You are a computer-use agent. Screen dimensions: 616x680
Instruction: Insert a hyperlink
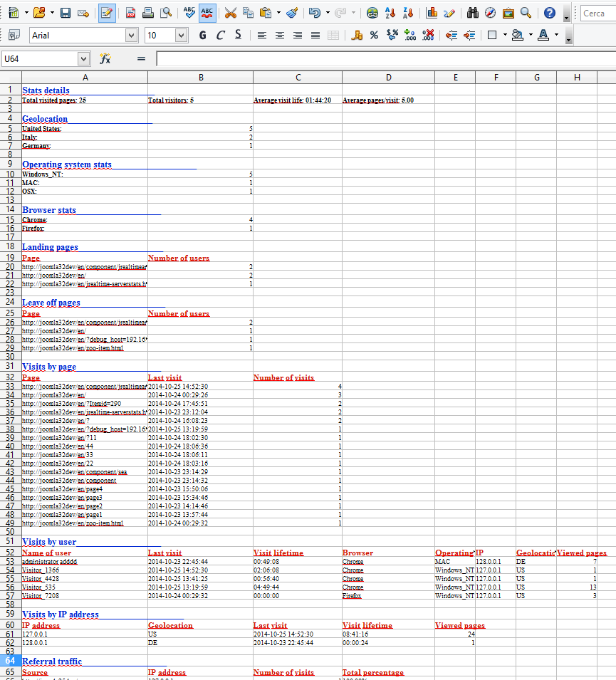click(372, 13)
